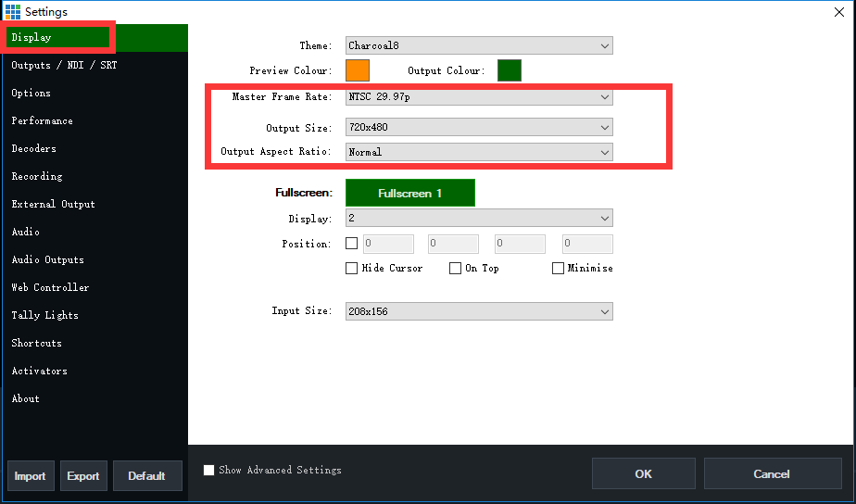Image resolution: width=856 pixels, height=504 pixels.
Task: Open the External Output settings
Action: [95, 204]
